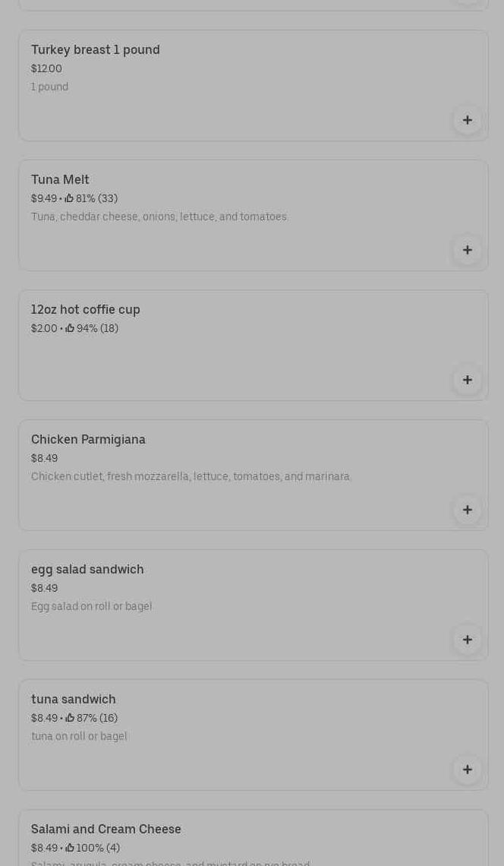Click Chicken Parmigiana description text

[191, 477]
